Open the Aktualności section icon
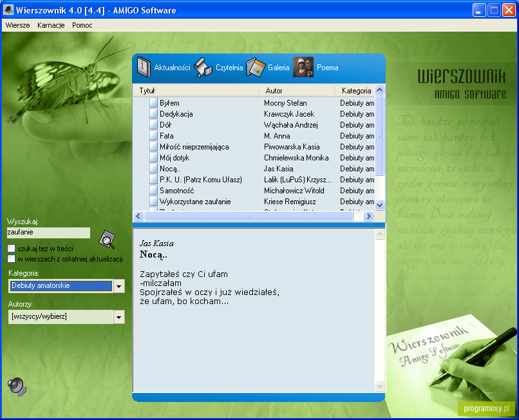 tap(144, 67)
